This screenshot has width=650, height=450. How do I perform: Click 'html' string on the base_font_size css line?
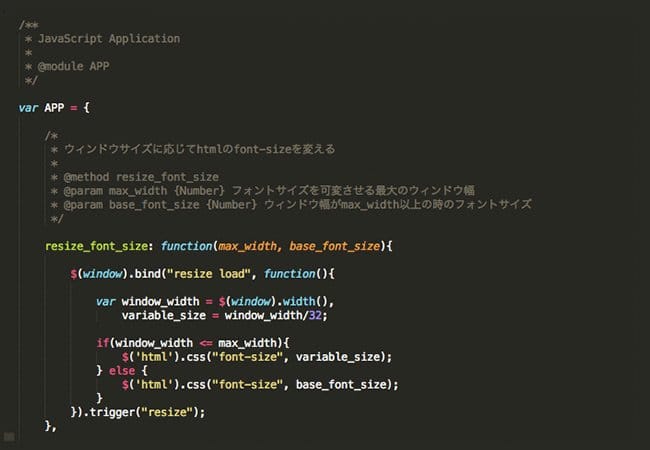coord(154,385)
